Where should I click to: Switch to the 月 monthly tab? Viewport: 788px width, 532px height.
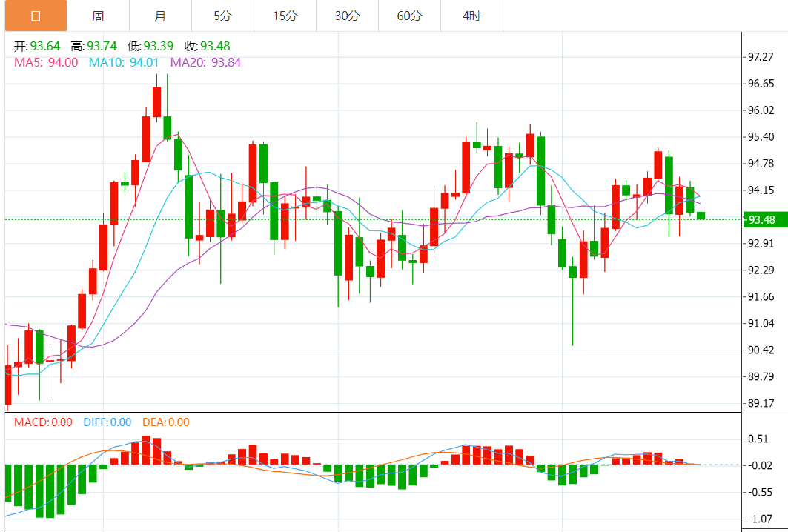click(160, 16)
